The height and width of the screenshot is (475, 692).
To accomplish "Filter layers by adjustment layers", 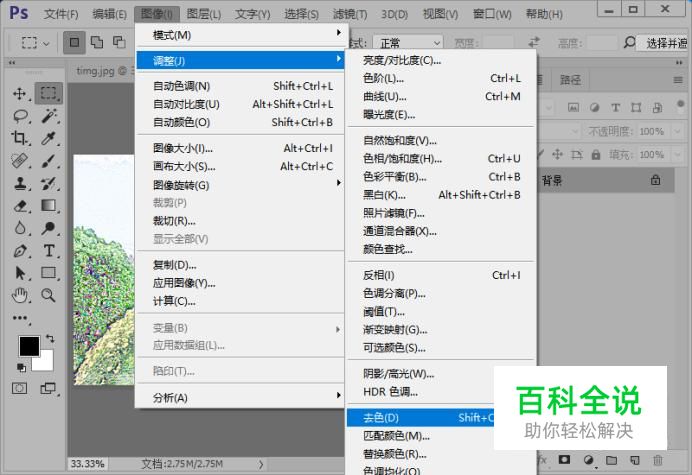I will pyautogui.click(x=594, y=108).
